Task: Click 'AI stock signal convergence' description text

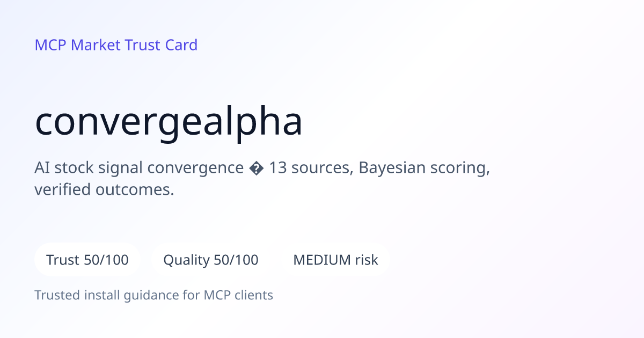Action: (x=139, y=168)
